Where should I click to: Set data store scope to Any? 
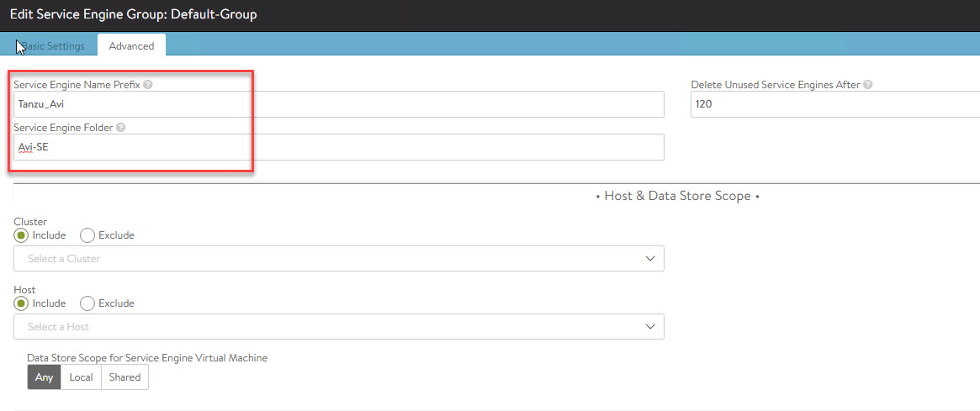click(x=45, y=377)
